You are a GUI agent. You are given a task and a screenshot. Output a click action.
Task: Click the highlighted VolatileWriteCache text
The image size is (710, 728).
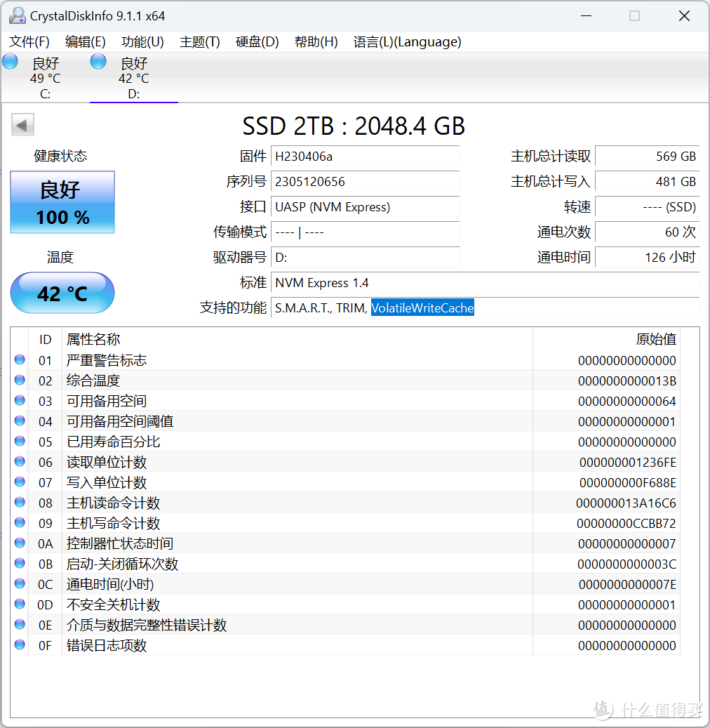(x=422, y=307)
